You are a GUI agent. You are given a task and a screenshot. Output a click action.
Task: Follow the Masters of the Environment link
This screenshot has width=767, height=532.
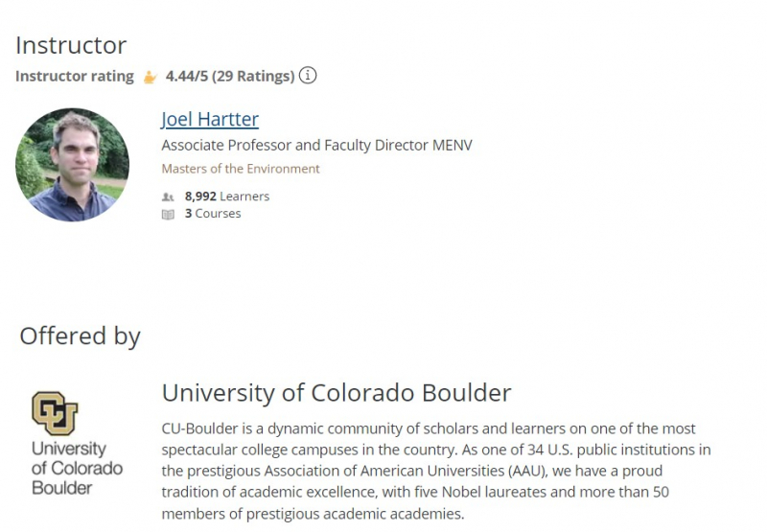tap(241, 169)
